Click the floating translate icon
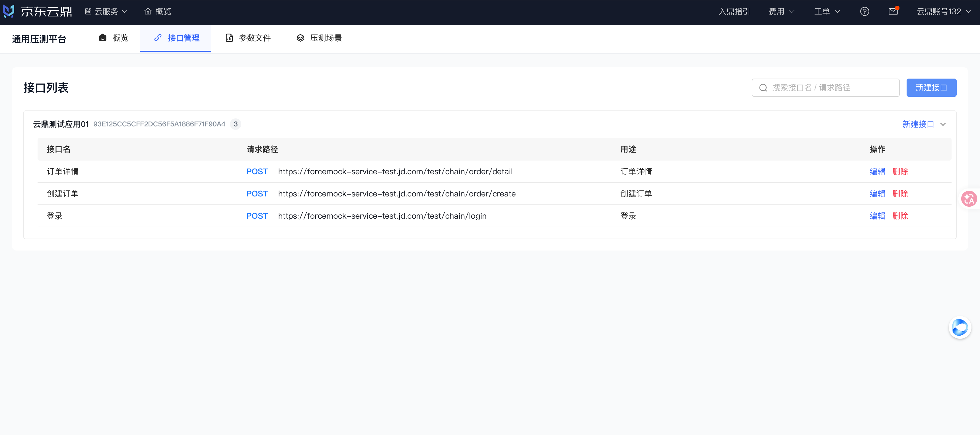This screenshot has height=435, width=980. coord(969,199)
